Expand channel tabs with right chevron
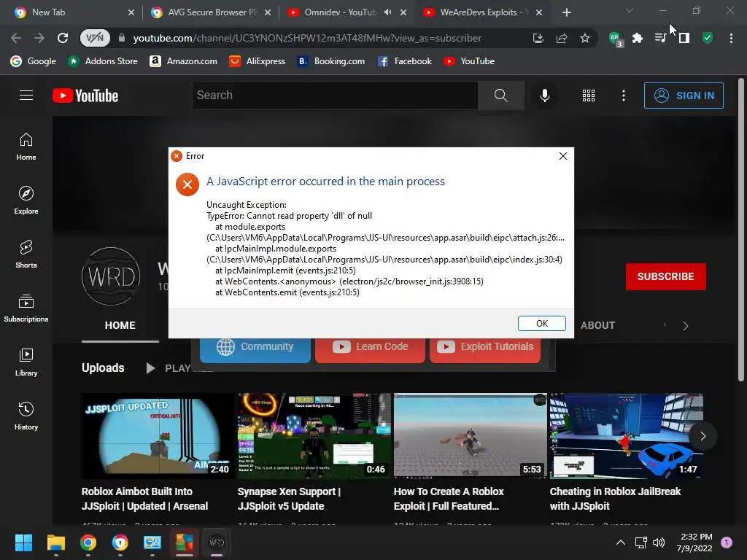The height and width of the screenshot is (560, 747). tap(686, 326)
